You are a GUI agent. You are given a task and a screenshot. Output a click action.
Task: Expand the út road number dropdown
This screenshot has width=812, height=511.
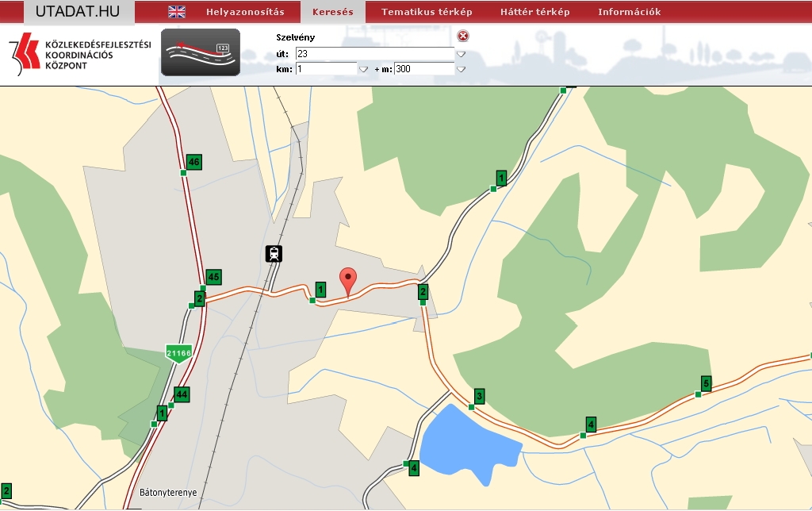pos(461,54)
